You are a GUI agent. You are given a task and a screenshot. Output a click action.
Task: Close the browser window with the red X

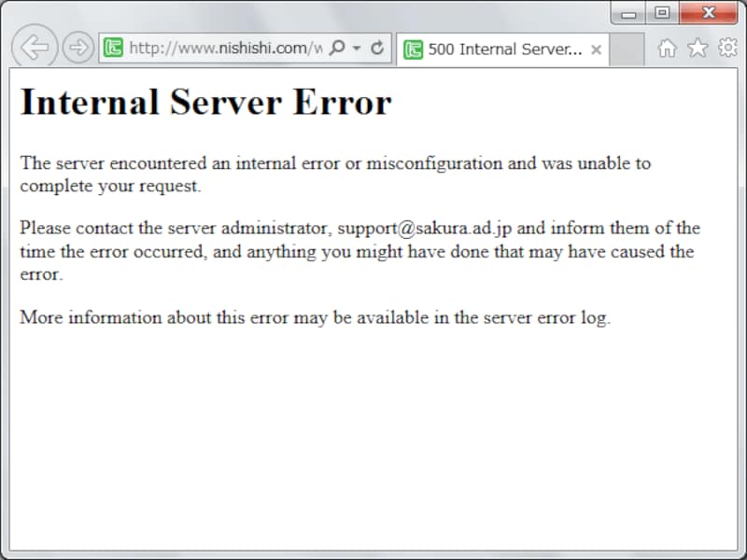click(709, 13)
